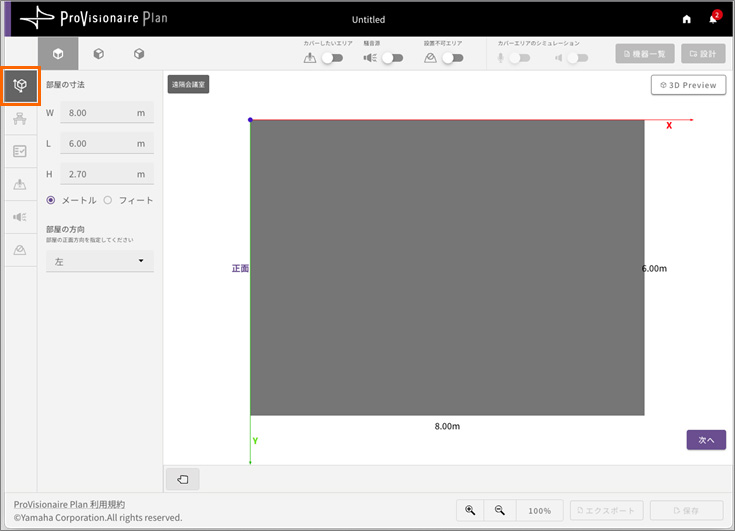Click the zoom in magnifier

point(470,510)
